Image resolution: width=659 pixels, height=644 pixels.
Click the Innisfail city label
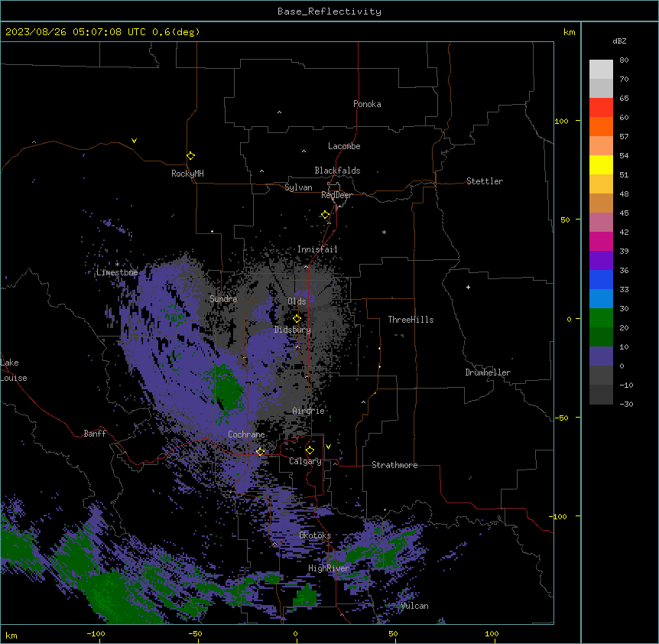pos(317,249)
